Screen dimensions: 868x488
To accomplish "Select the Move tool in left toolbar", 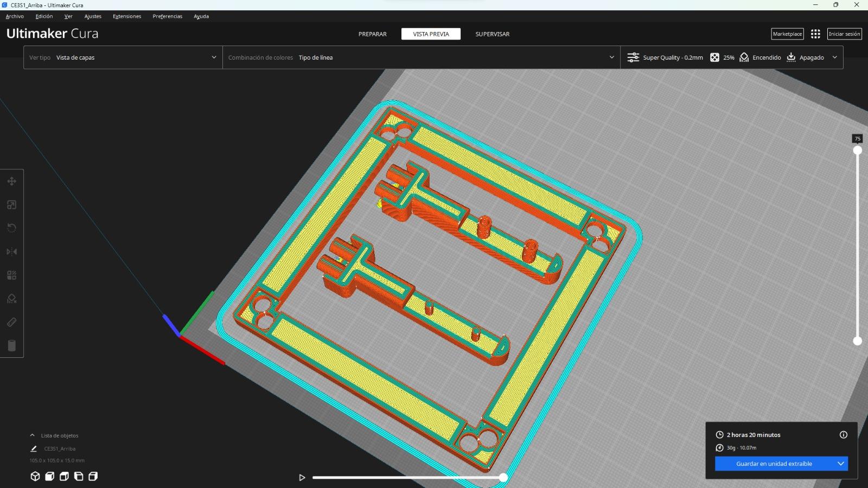I will [x=11, y=181].
